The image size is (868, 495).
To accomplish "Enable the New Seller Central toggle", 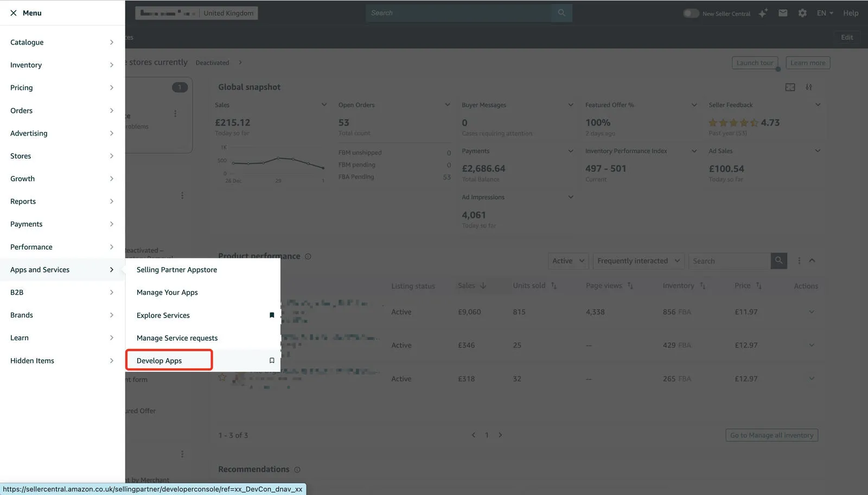I will point(691,13).
